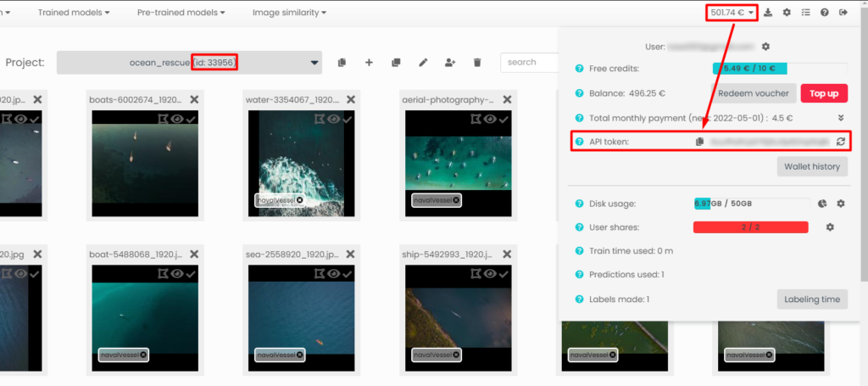
Task: Delete the project with trash icon
Action: 477,63
